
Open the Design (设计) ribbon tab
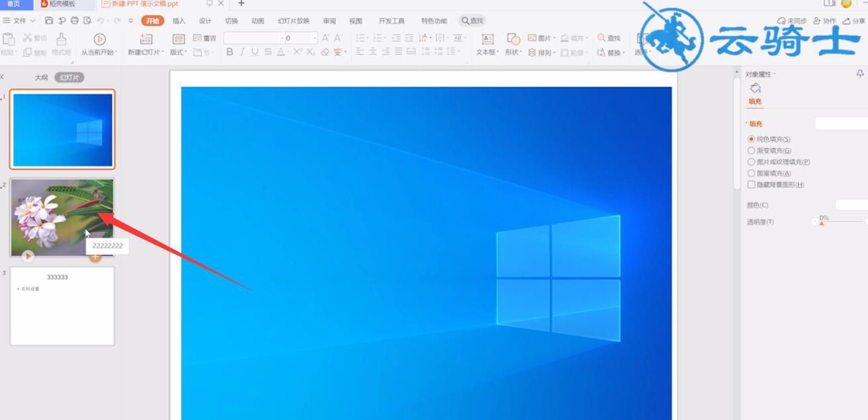tap(206, 21)
